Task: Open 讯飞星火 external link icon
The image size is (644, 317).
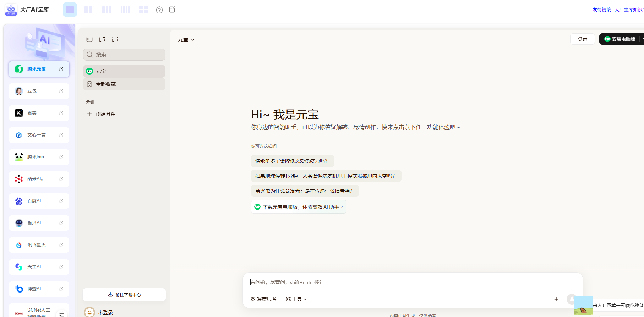Action: pos(61,245)
